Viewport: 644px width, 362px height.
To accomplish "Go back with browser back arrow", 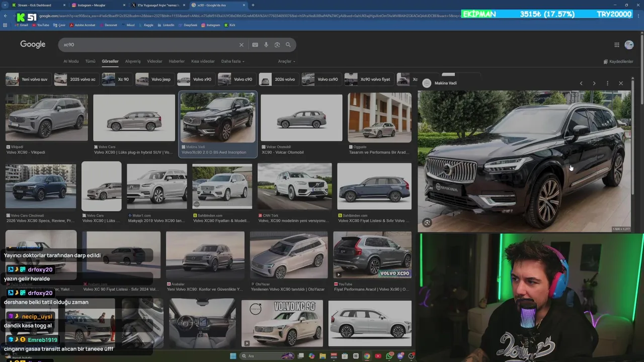I will click(6, 16).
